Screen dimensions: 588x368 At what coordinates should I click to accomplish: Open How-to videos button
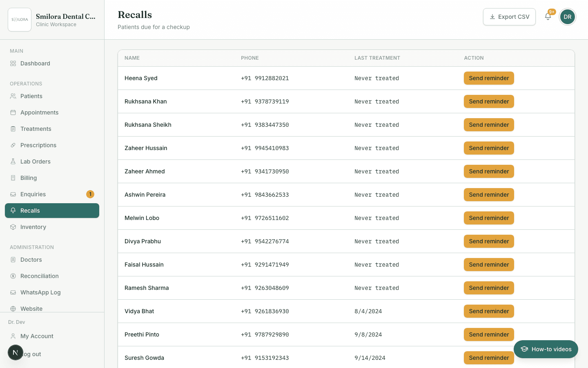click(546, 349)
